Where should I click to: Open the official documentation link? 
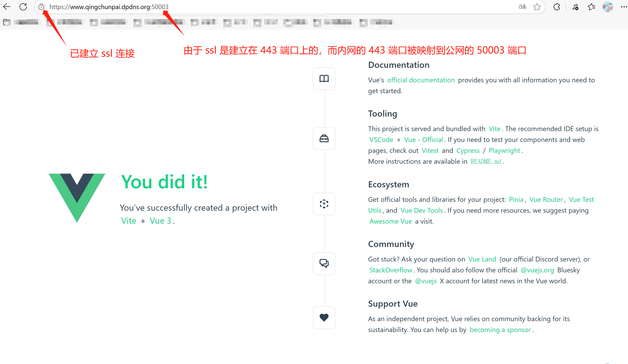[421, 80]
